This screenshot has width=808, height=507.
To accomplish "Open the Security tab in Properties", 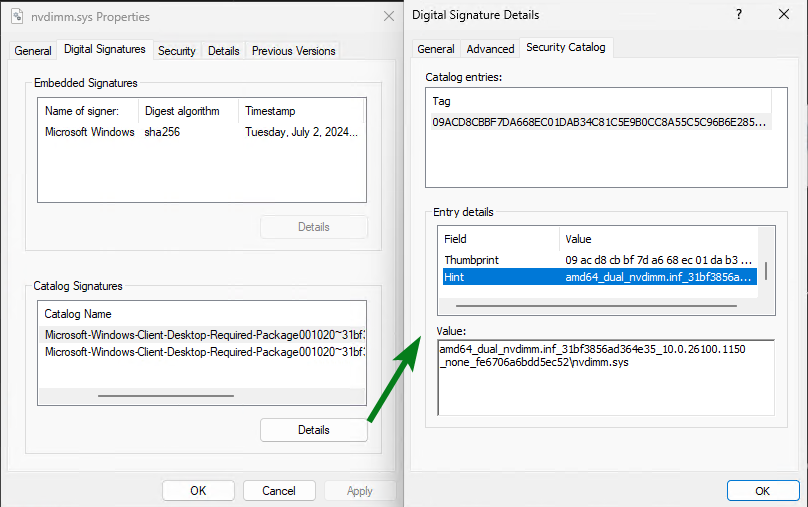I will (x=177, y=51).
